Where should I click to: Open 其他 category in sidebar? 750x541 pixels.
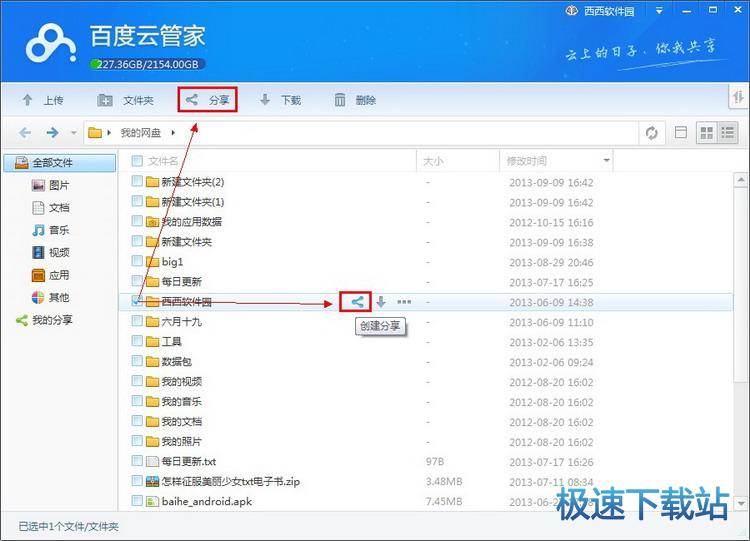tap(50, 298)
